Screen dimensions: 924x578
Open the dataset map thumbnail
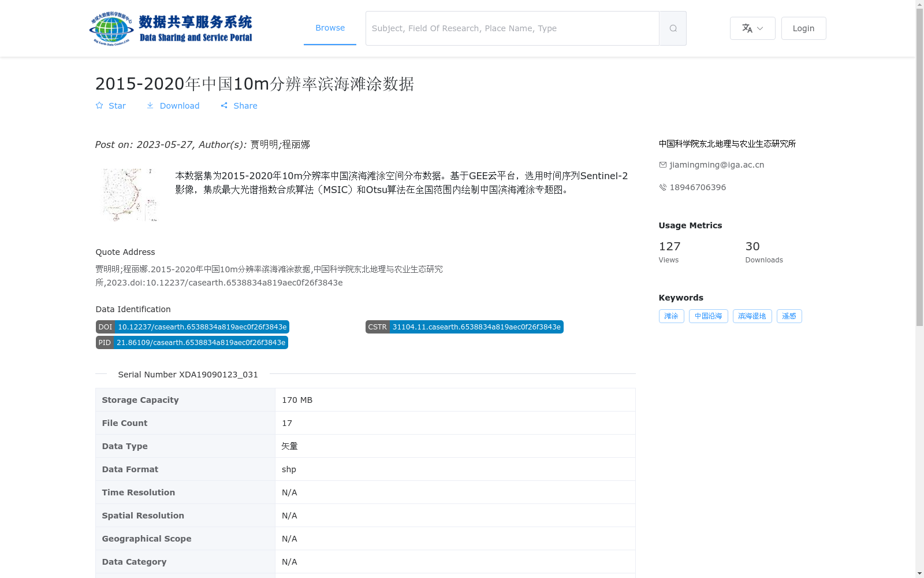click(129, 195)
